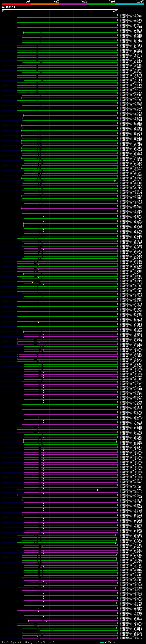Select the UniRef100_P41095 label

(131, 47)
